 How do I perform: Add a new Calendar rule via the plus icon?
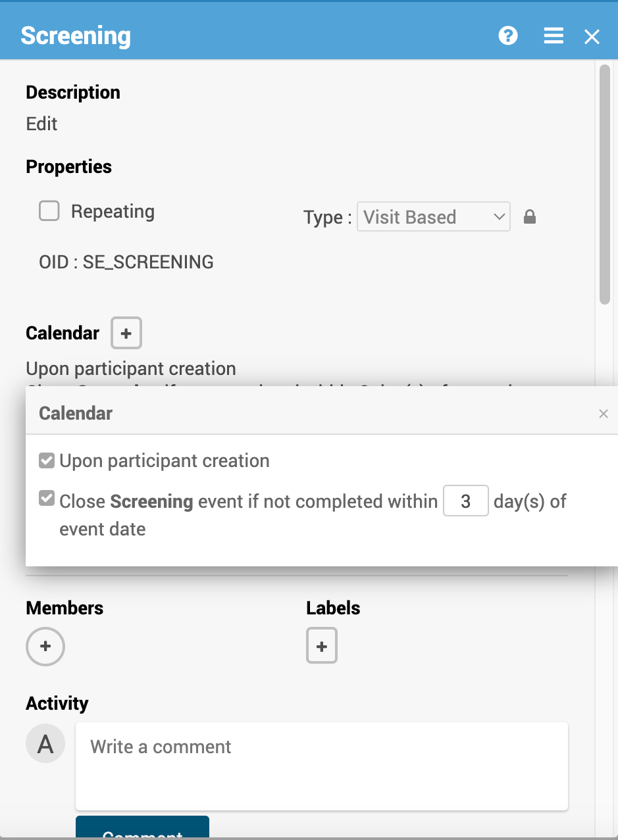click(x=126, y=333)
